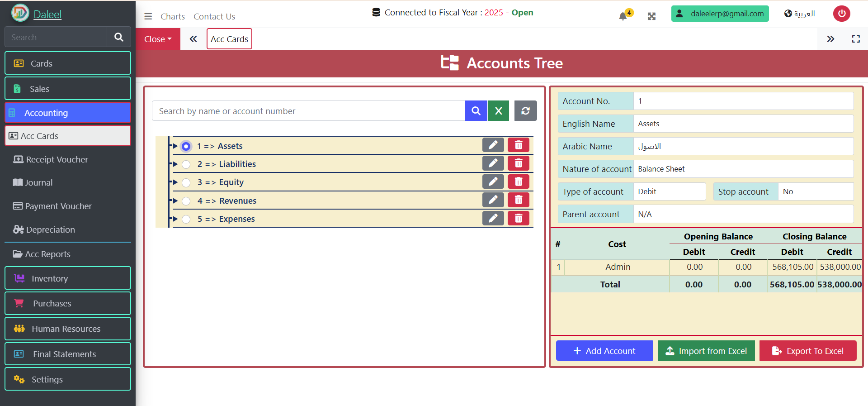Click the Daleel logo icon
The image size is (868, 406).
coord(20,13)
